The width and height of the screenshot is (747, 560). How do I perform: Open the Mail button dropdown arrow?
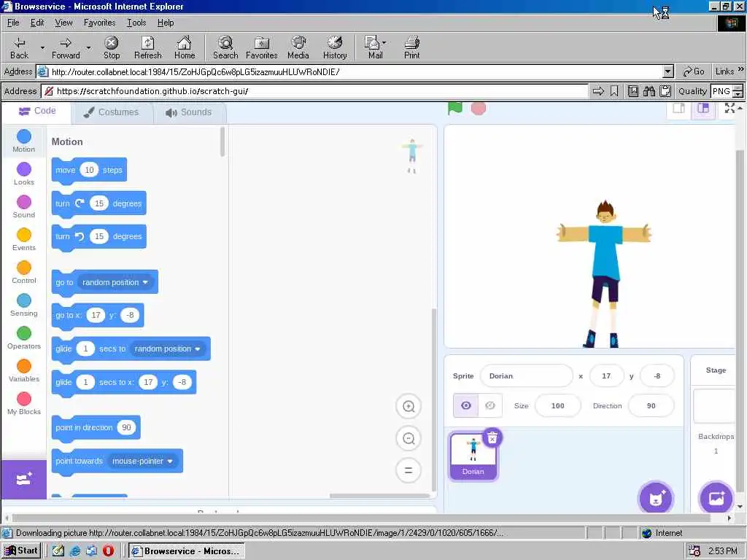pyautogui.click(x=384, y=42)
